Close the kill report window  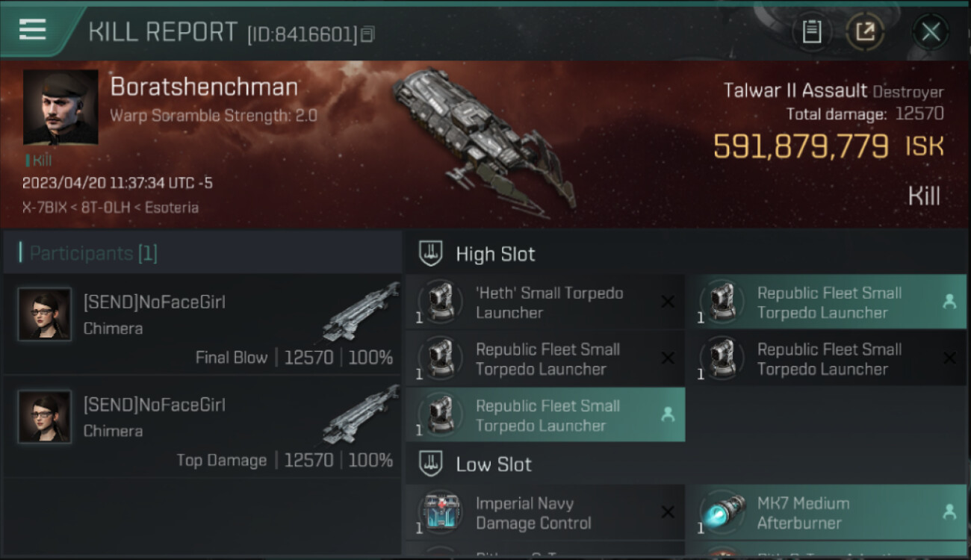930,32
